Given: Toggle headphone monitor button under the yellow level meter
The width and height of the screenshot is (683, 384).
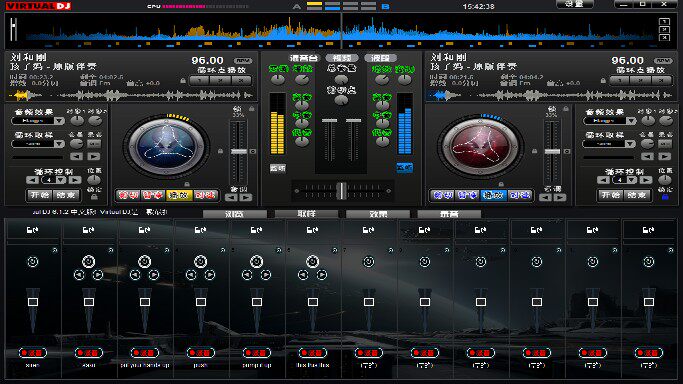Looking at the screenshot, I should click(277, 168).
